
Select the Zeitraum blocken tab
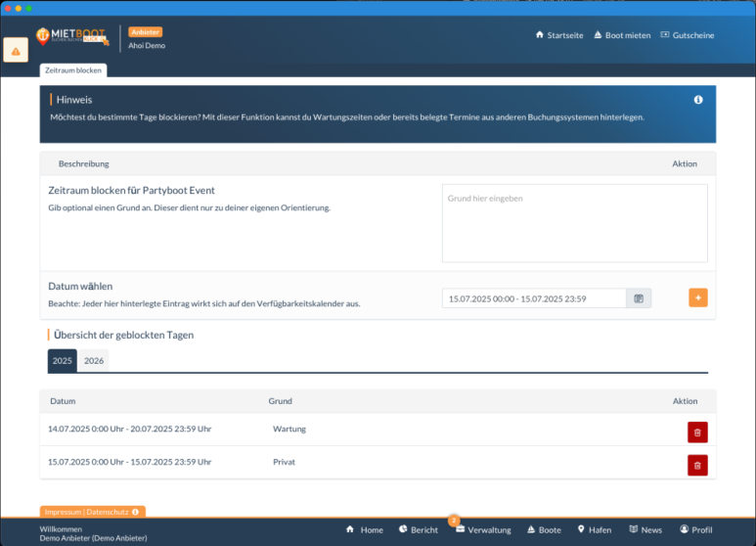point(73,70)
